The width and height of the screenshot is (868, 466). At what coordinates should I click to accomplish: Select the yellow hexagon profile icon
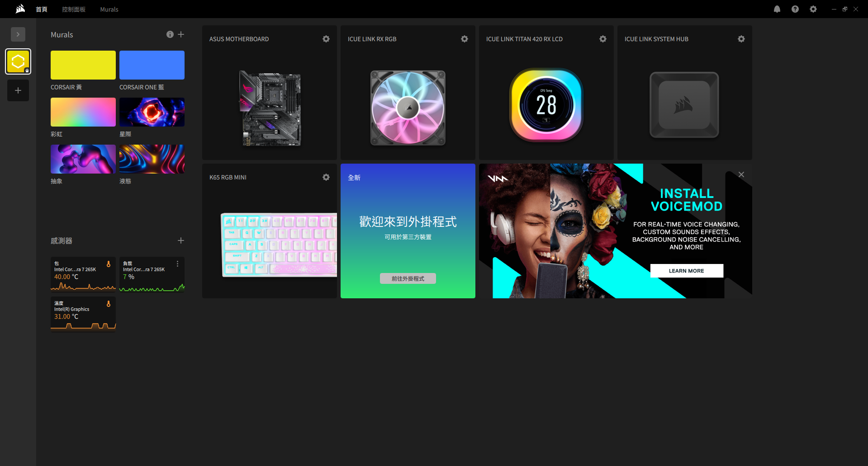tap(18, 61)
